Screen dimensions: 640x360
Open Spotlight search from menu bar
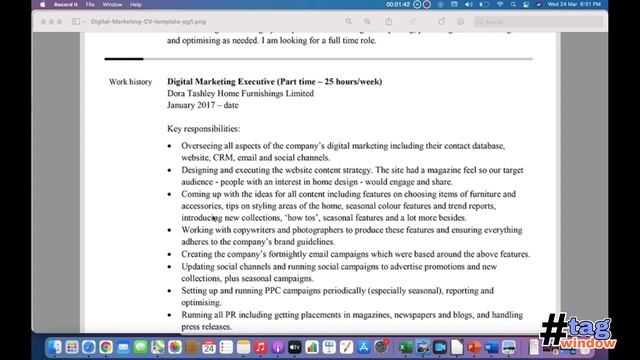513,4
